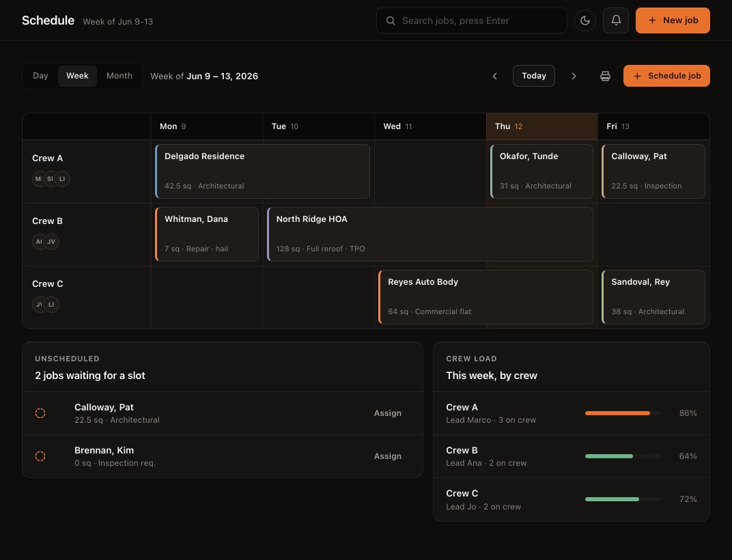Click '7 sq · Repair · hail' text
The width and height of the screenshot is (732, 560).
[196, 249]
